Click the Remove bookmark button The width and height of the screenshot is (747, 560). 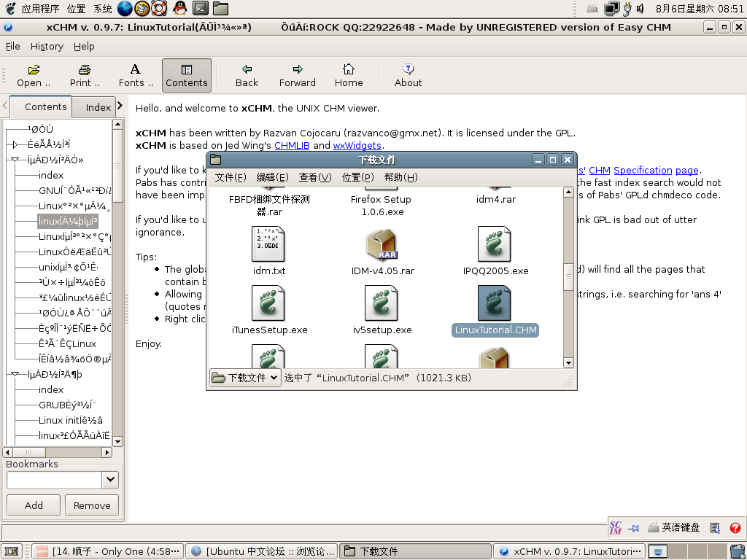pos(92,505)
